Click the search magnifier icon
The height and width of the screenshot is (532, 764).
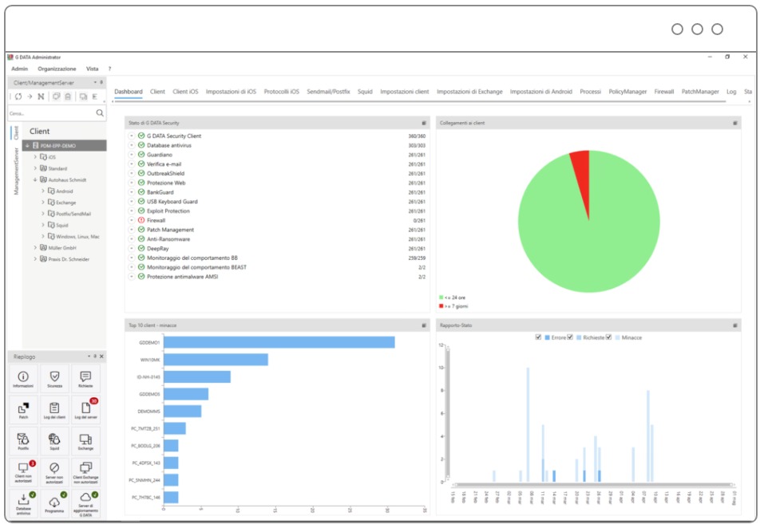click(x=100, y=113)
